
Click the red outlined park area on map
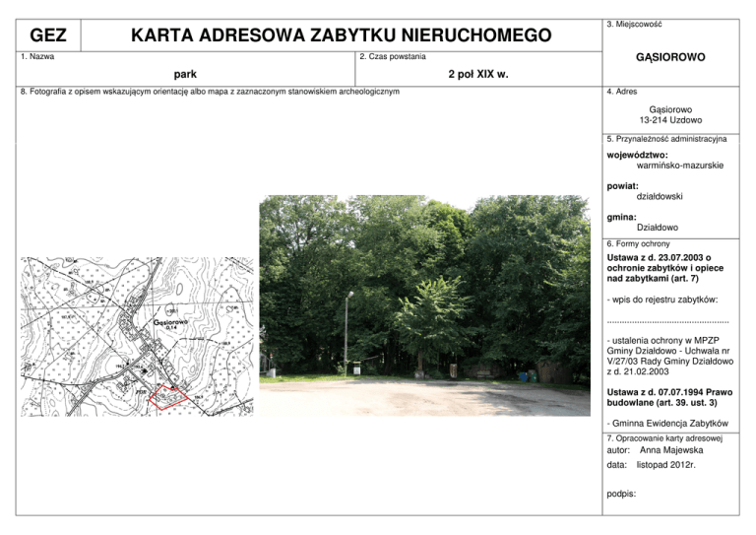tap(164, 394)
